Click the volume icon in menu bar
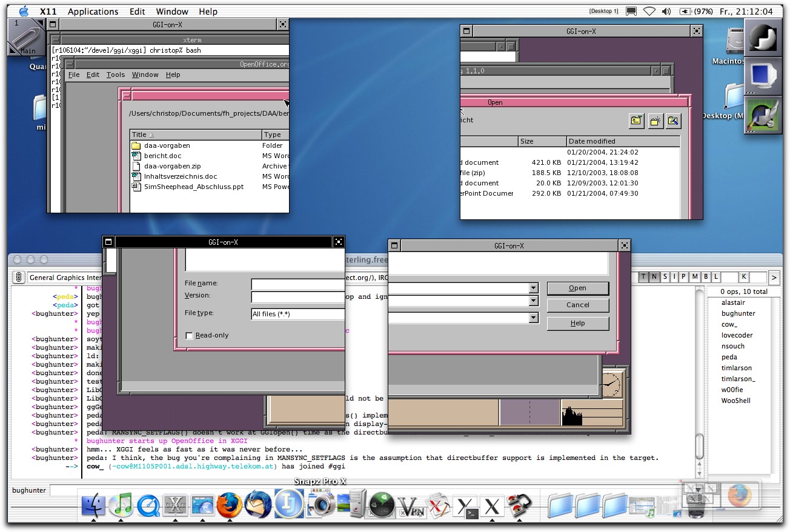The width and height of the screenshot is (790, 532). coord(666,12)
